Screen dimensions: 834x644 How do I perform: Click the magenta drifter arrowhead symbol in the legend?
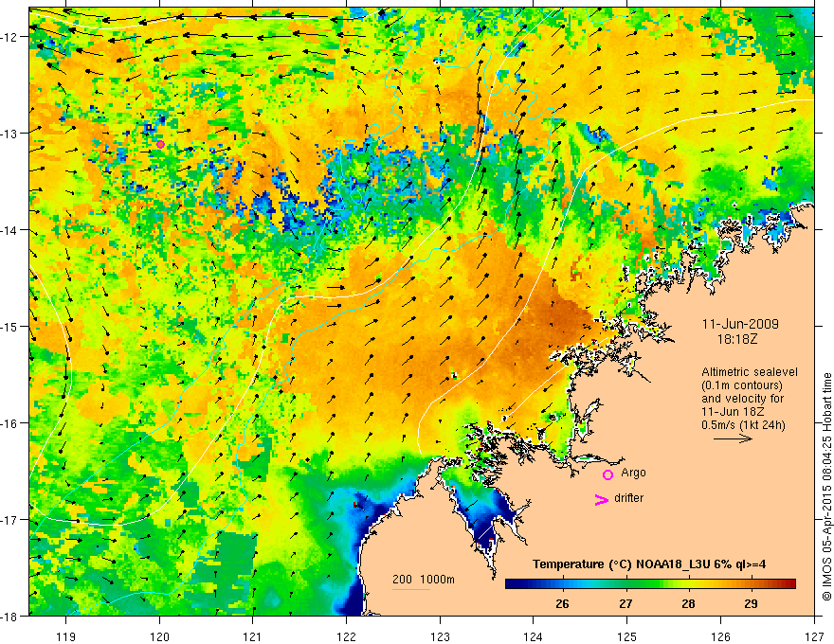pos(602,499)
